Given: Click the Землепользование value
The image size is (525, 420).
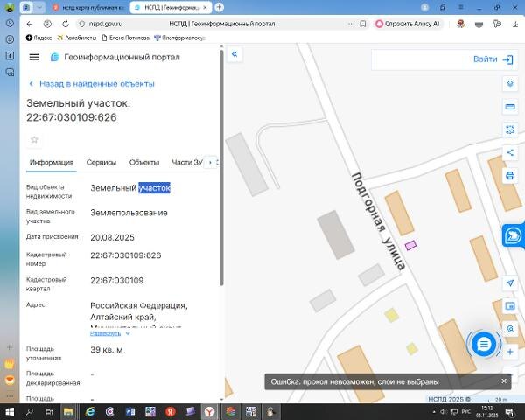Looking at the screenshot, I should 129,213.
